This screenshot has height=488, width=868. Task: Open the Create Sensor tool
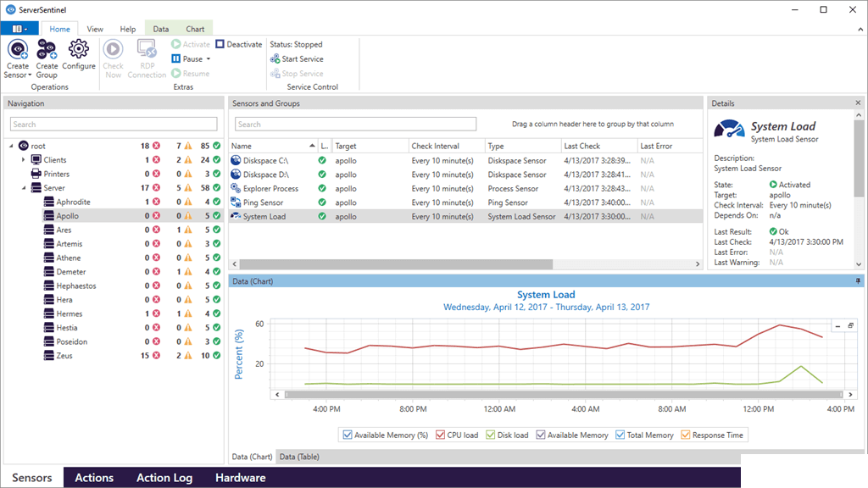[x=18, y=58]
